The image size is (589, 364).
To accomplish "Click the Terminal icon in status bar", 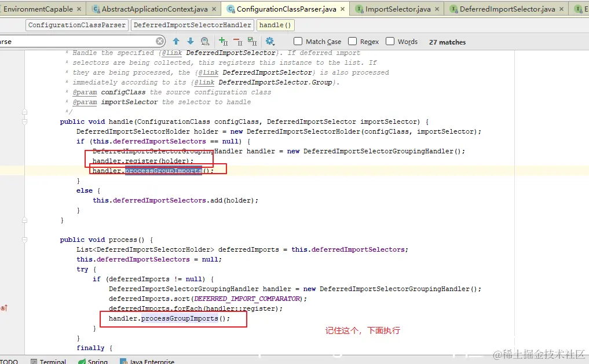I will 34,361.
